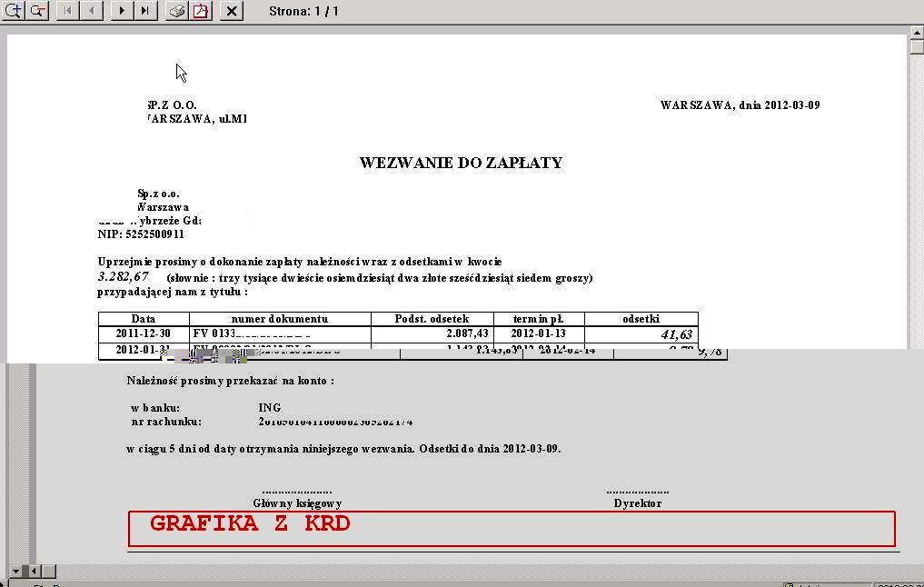924x587 pixels.
Task: Export the document to PDF
Action: point(201,11)
